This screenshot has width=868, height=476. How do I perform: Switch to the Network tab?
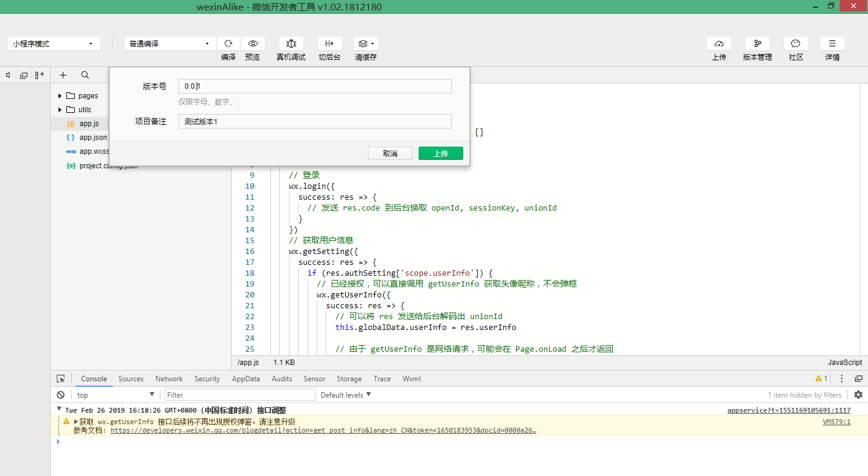[x=169, y=379]
